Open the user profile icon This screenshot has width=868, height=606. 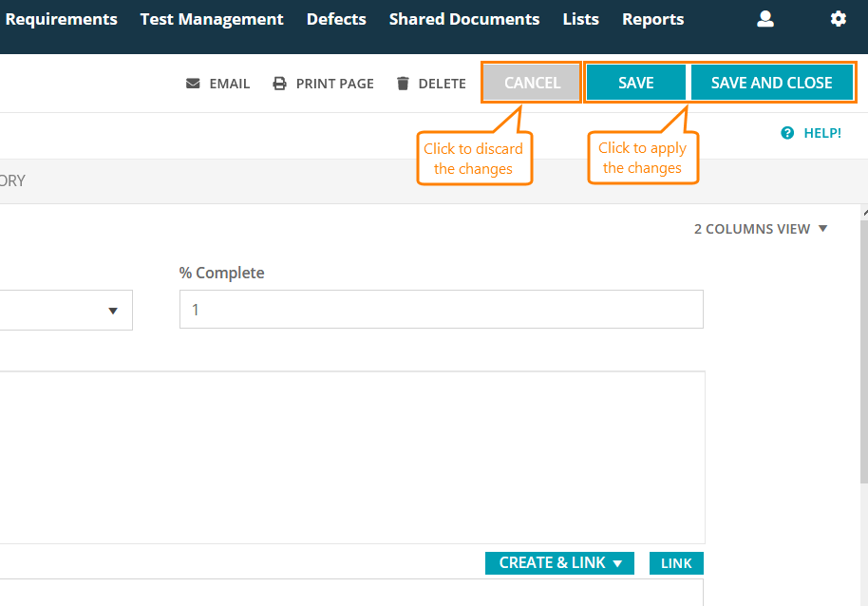765,19
